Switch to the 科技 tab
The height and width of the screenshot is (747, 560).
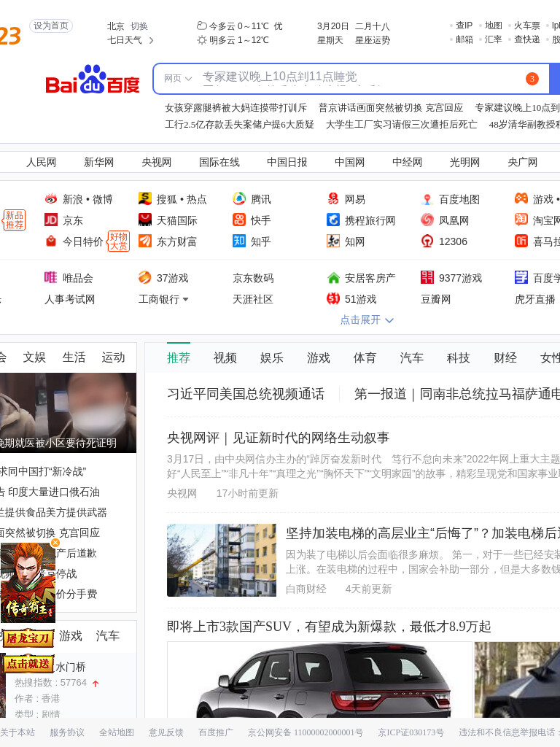point(459,357)
